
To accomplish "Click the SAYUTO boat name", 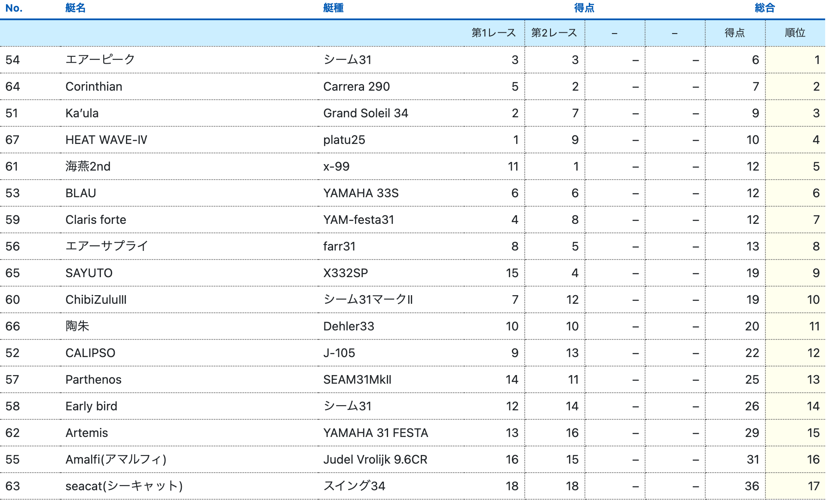I will coord(89,273).
